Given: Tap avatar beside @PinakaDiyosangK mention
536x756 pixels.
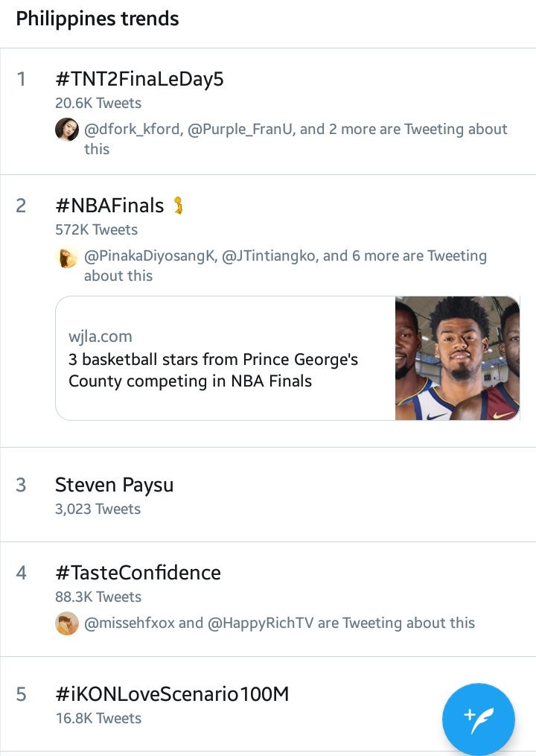Looking at the screenshot, I should tap(67, 257).
